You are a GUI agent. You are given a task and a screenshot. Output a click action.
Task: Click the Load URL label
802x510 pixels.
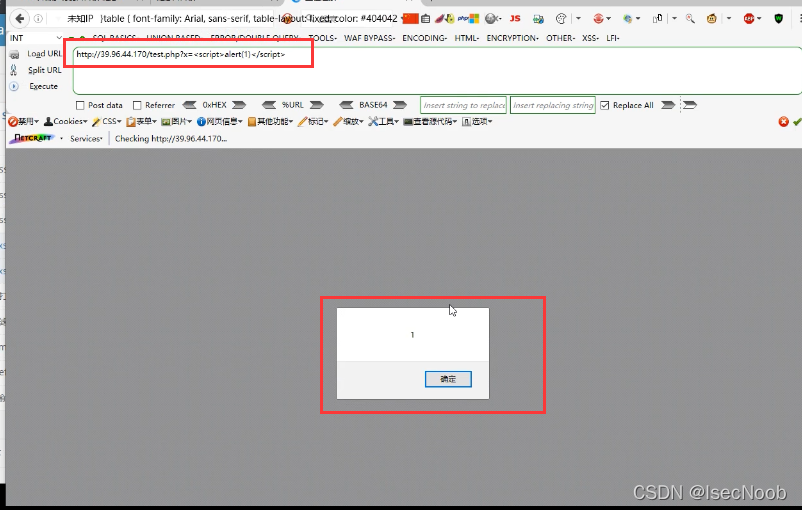point(44,54)
